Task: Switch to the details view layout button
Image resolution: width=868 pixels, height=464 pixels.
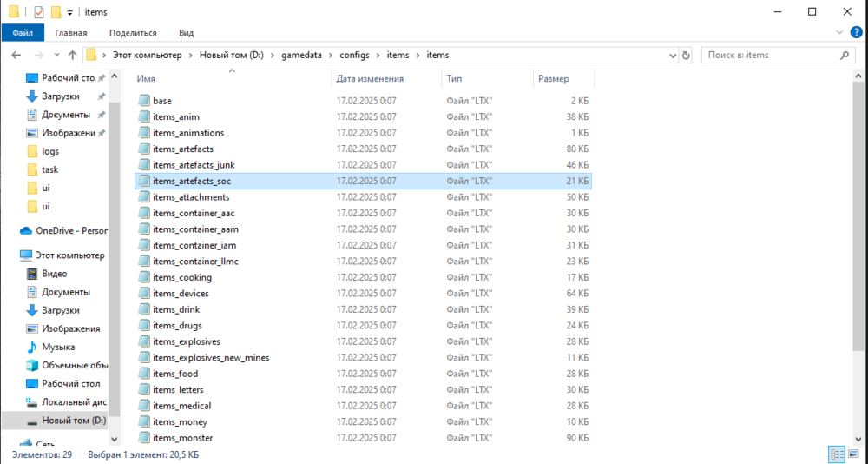Action: 837,454
